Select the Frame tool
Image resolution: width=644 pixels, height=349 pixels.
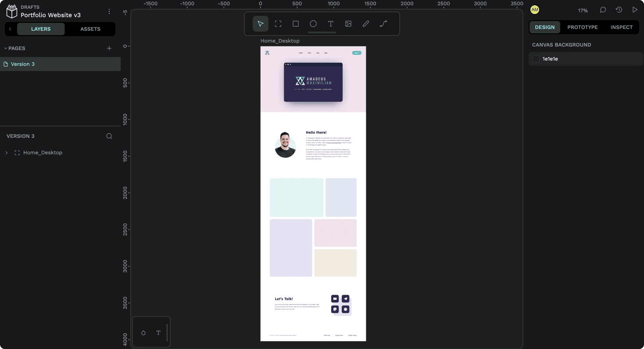pyautogui.click(x=278, y=24)
